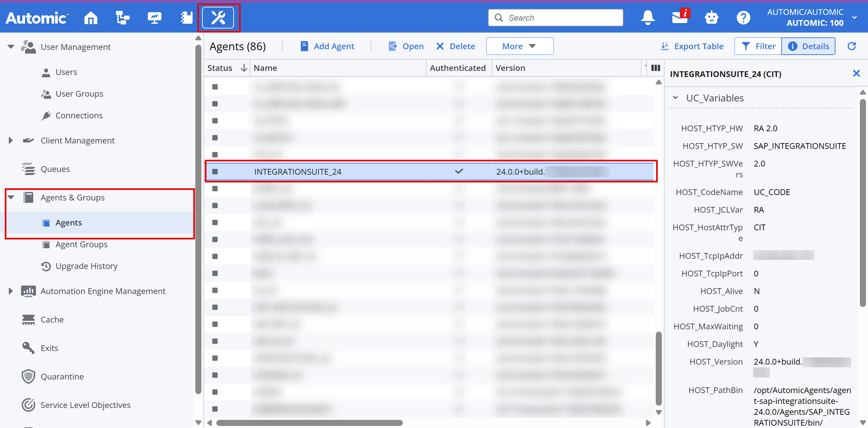868x428 pixels.
Task: Focus the global Search field
Action: 556,18
